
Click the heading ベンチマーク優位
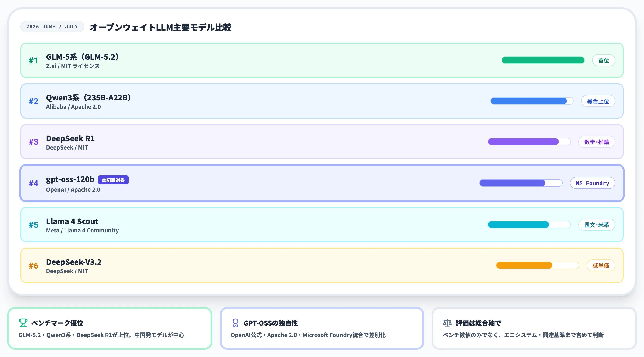click(57, 323)
